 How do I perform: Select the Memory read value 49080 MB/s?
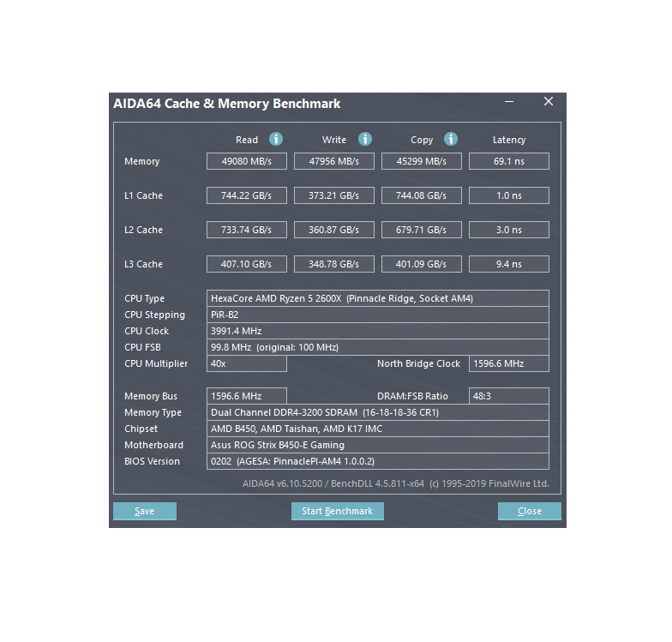tap(247, 161)
